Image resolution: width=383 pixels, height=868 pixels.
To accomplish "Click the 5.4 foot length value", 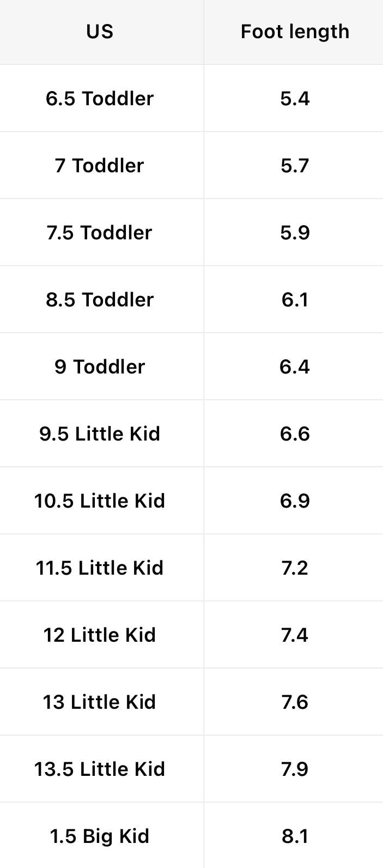I will (x=295, y=99).
